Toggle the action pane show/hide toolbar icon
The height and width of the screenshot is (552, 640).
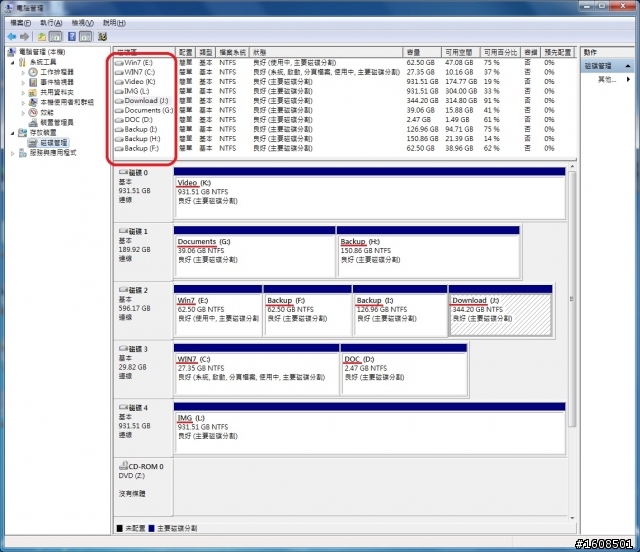(x=85, y=37)
